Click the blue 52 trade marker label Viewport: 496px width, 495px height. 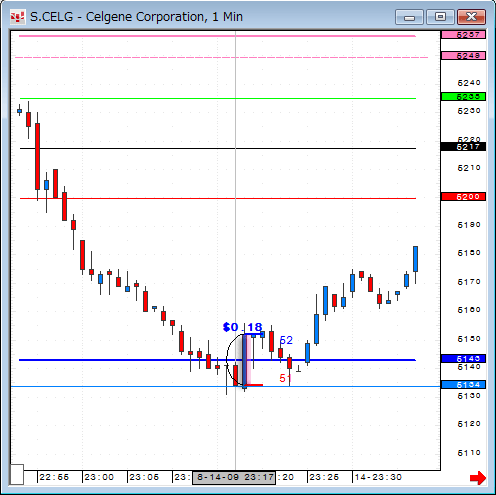(286, 340)
